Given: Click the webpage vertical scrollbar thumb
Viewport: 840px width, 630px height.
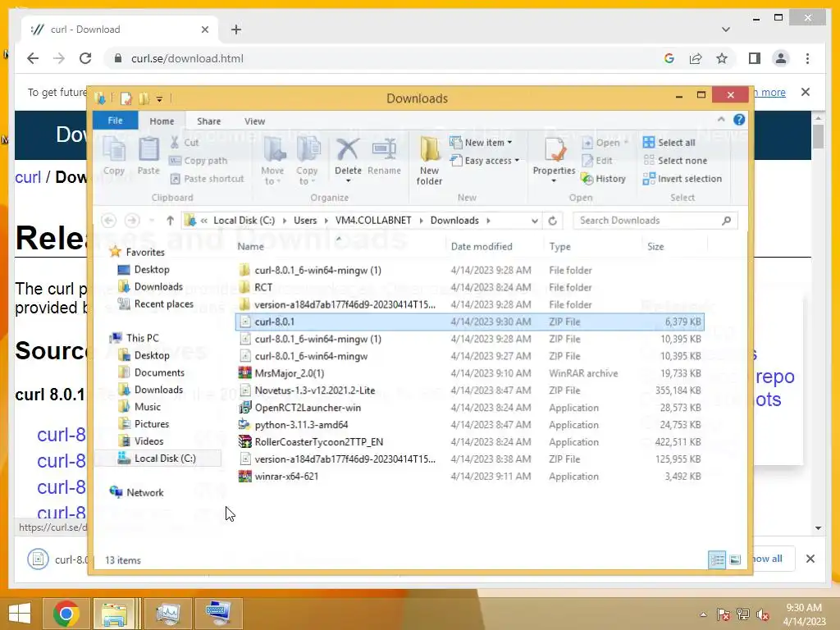Looking at the screenshot, I should tap(818, 136).
